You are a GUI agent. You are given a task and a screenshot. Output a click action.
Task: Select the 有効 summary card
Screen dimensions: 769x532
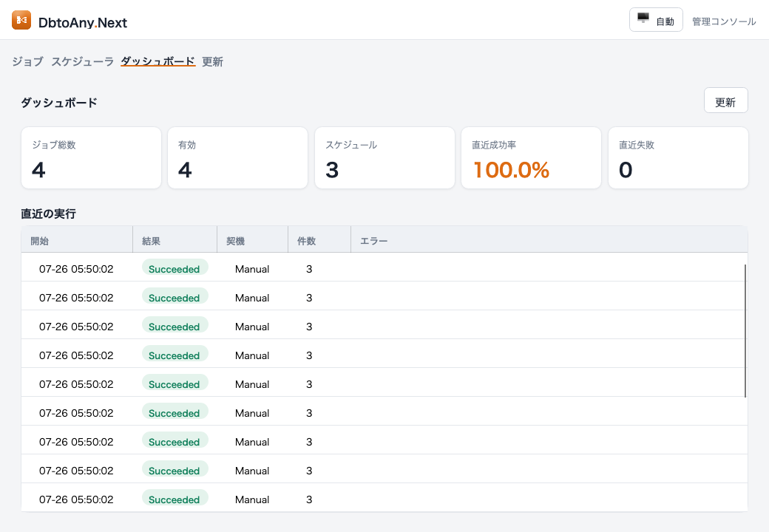click(238, 157)
